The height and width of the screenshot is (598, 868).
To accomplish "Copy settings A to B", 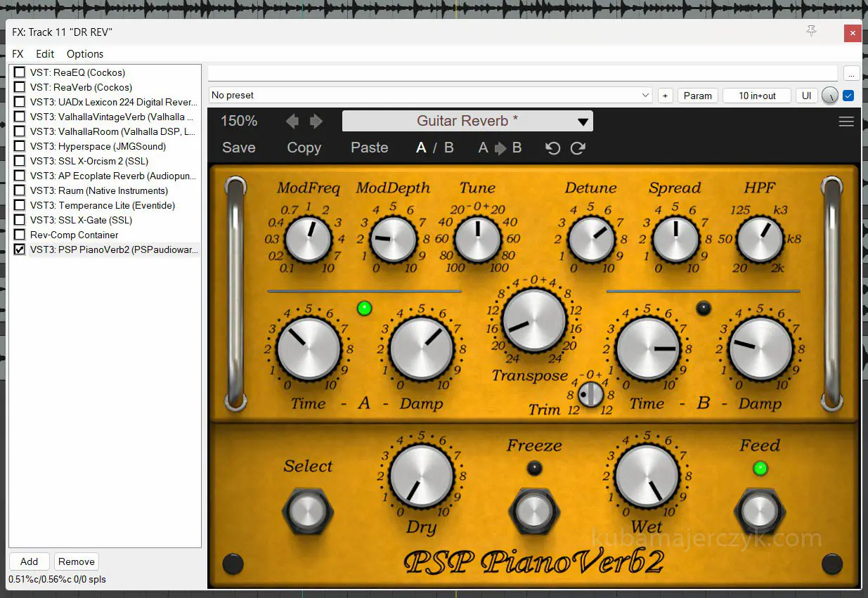I will pos(500,148).
